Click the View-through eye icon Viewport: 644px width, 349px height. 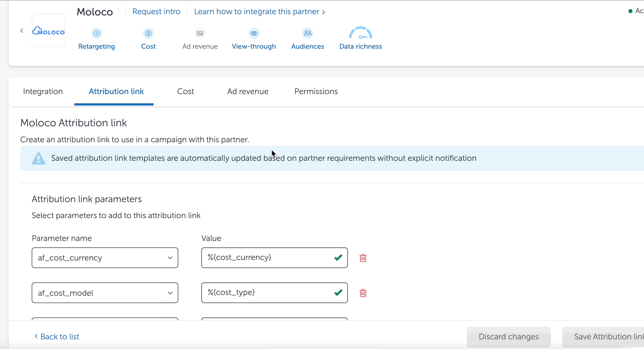[254, 33]
